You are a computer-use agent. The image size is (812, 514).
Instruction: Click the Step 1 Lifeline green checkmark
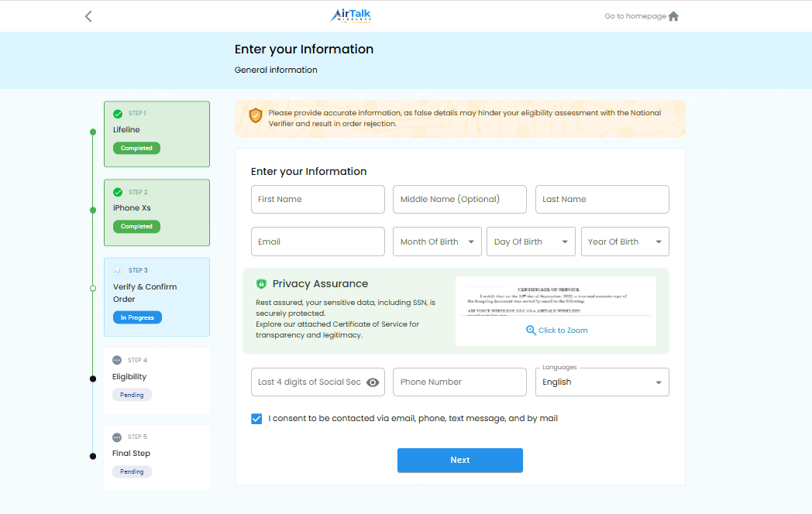(118, 114)
